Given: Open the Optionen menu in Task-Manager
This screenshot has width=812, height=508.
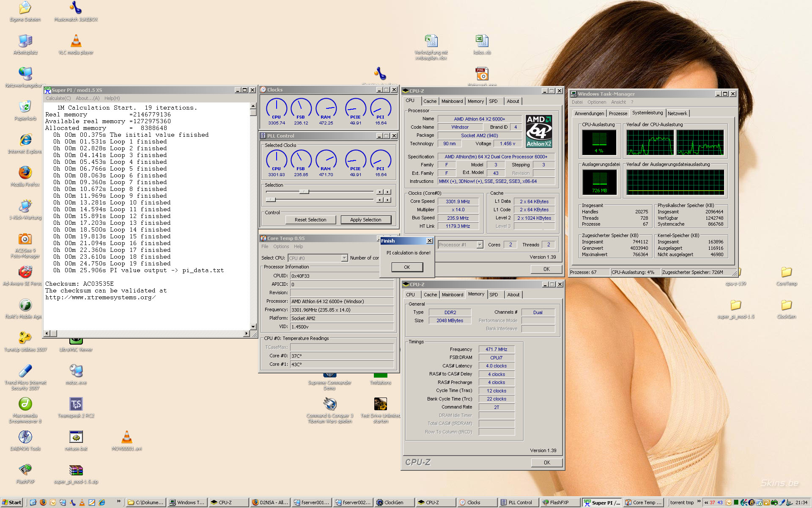Looking at the screenshot, I should coord(596,102).
